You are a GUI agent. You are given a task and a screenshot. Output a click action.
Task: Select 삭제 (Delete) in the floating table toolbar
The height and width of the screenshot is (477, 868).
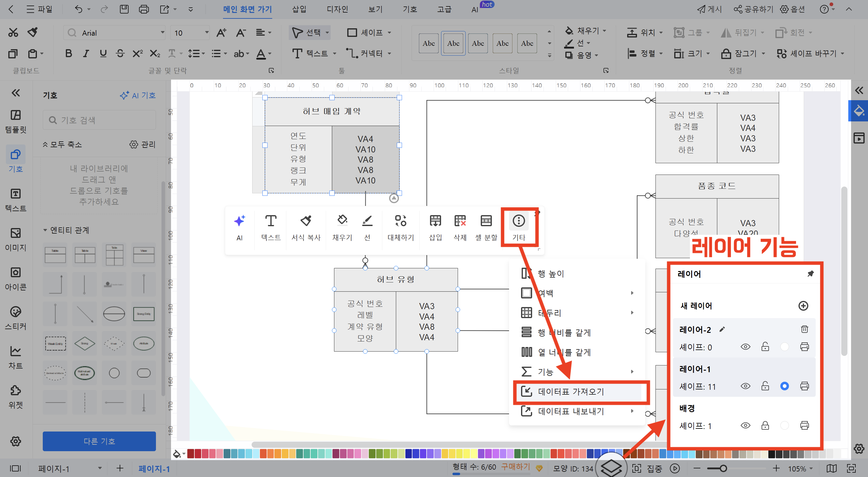[460, 228]
